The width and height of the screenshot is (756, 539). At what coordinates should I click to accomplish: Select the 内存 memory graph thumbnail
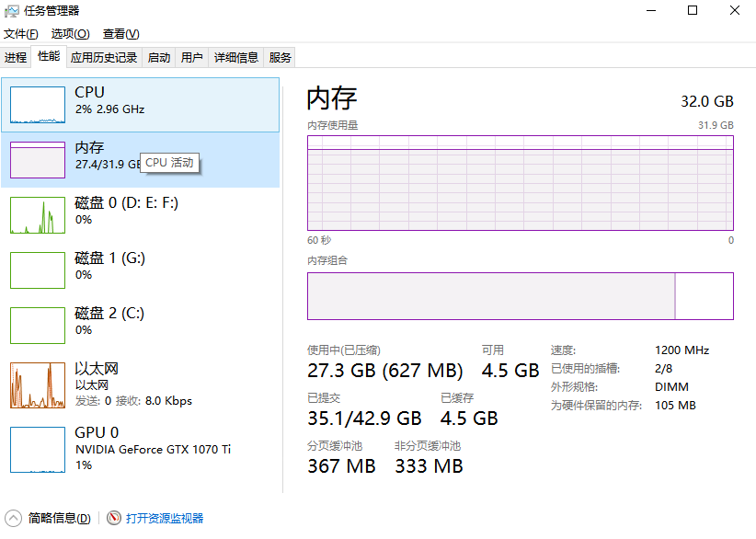pyautogui.click(x=38, y=160)
